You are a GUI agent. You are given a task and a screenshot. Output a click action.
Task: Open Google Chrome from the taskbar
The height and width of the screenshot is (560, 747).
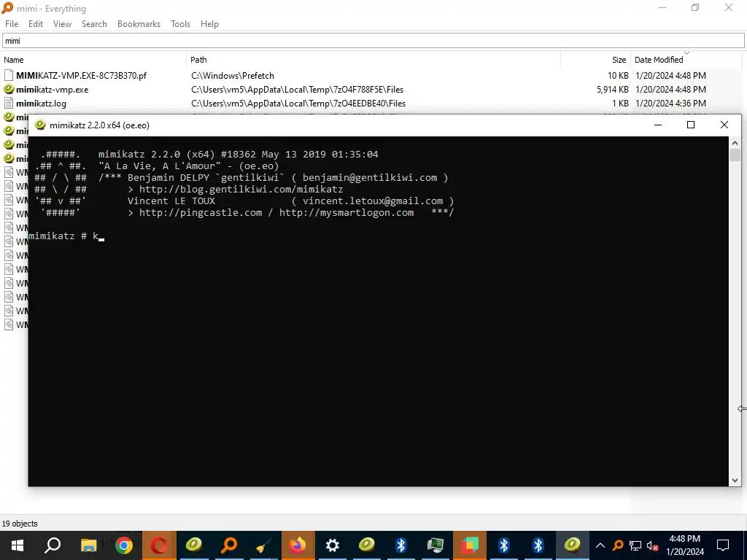point(124,545)
